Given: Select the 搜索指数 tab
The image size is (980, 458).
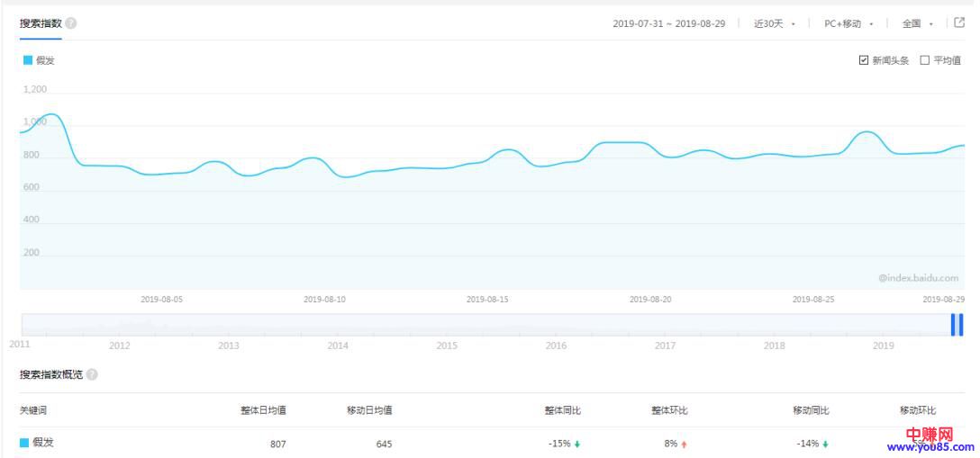Looking at the screenshot, I should (41, 23).
